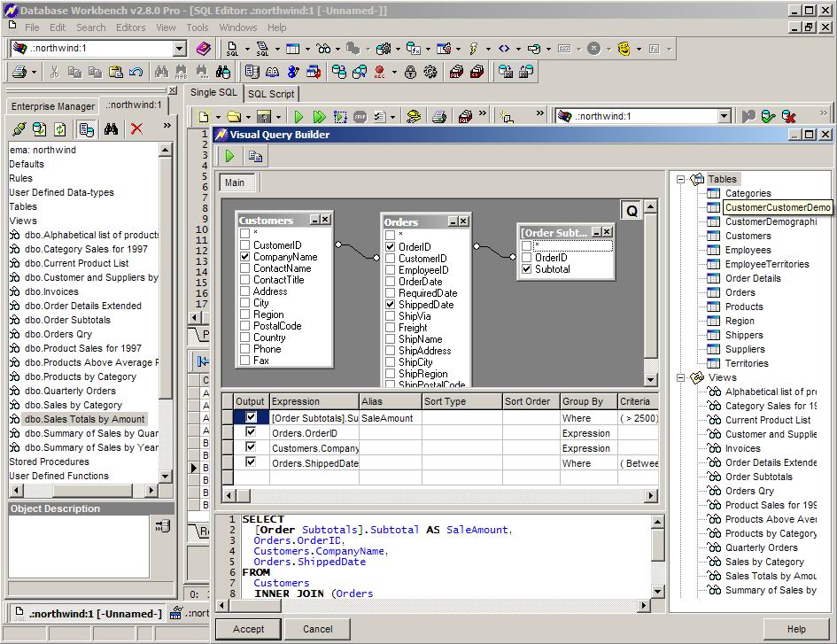The image size is (837, 644).
Task: Check the Freight field in Orders table
Action: coord(391,328)
